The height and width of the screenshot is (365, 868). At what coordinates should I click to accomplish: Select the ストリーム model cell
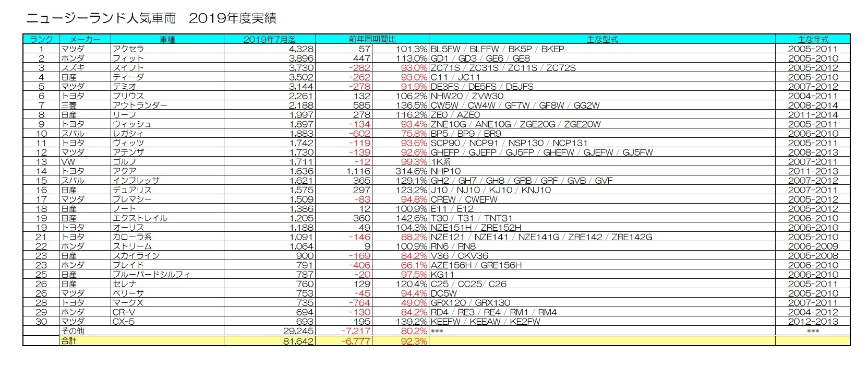167,246
